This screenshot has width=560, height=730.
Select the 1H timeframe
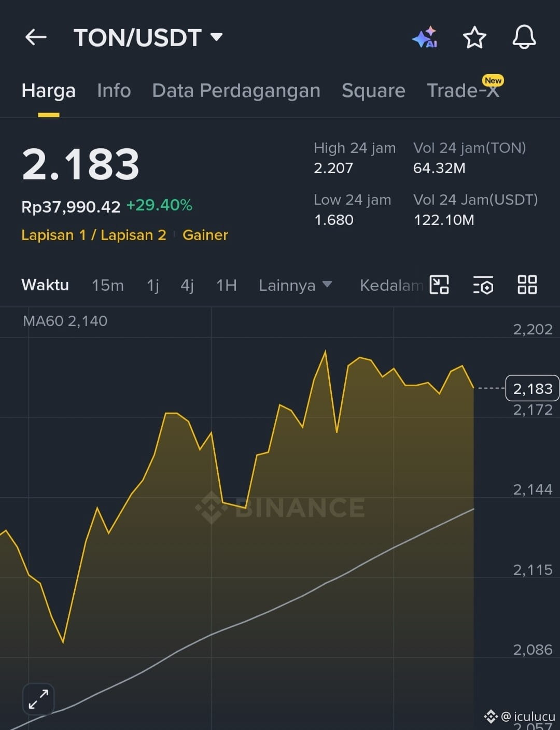(x=227, y=285)
